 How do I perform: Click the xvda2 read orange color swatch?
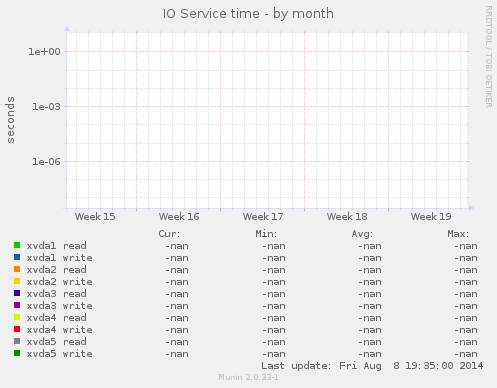coord(17,269)
